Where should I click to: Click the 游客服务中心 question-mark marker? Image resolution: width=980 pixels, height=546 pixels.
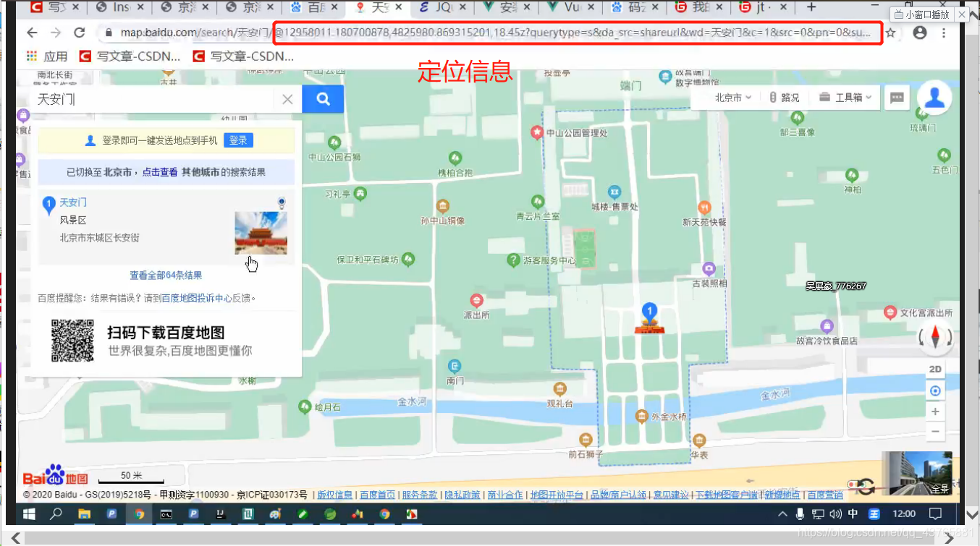(513, 260)
